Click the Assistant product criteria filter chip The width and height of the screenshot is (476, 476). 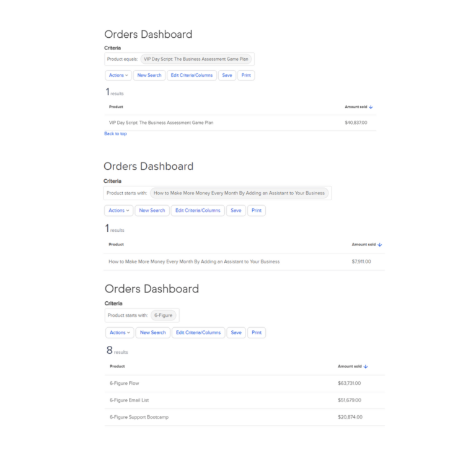(239, 193)
